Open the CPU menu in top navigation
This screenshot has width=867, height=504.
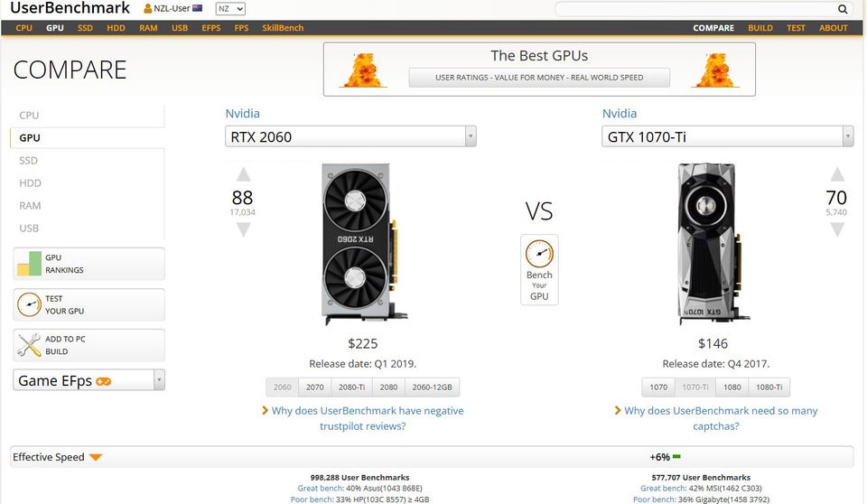coord(23,28)
